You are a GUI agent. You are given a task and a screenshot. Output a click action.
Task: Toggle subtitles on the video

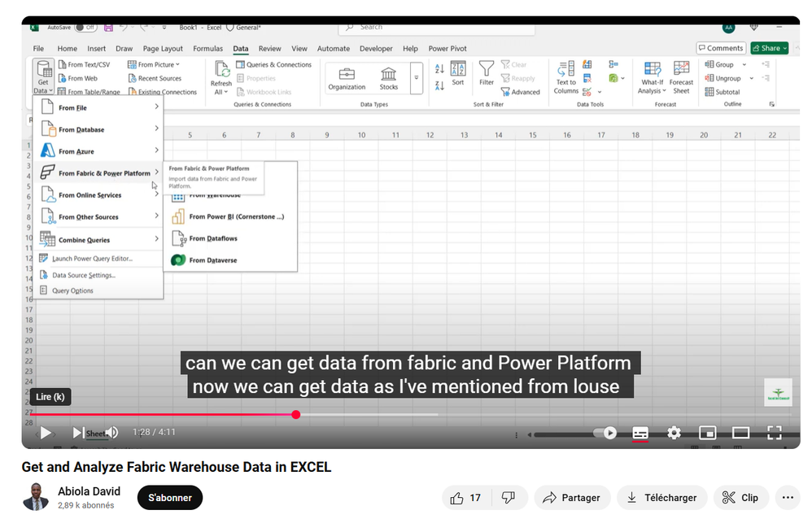point(640,433)
